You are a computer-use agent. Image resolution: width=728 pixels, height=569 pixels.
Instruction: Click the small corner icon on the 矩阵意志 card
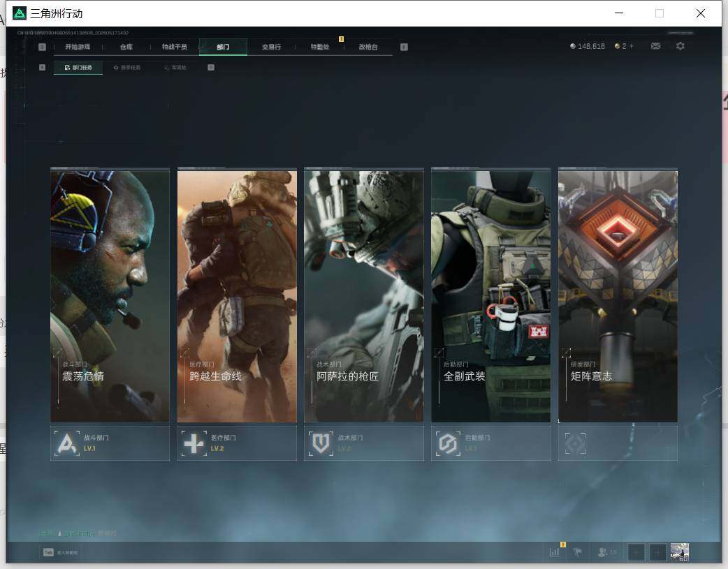pos(566,353)
